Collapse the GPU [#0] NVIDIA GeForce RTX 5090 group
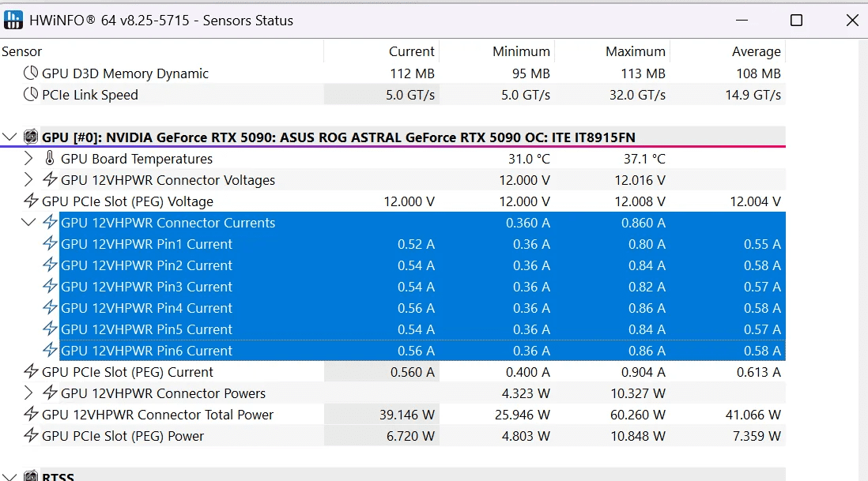The height and width of the screenshot is (481, 868). (10, 137)
